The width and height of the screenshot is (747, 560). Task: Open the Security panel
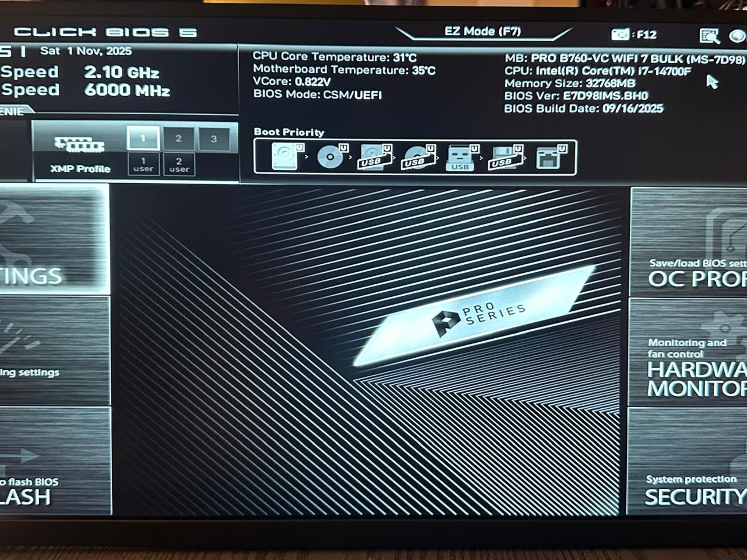pyautogui.click(x=687, y=461)
